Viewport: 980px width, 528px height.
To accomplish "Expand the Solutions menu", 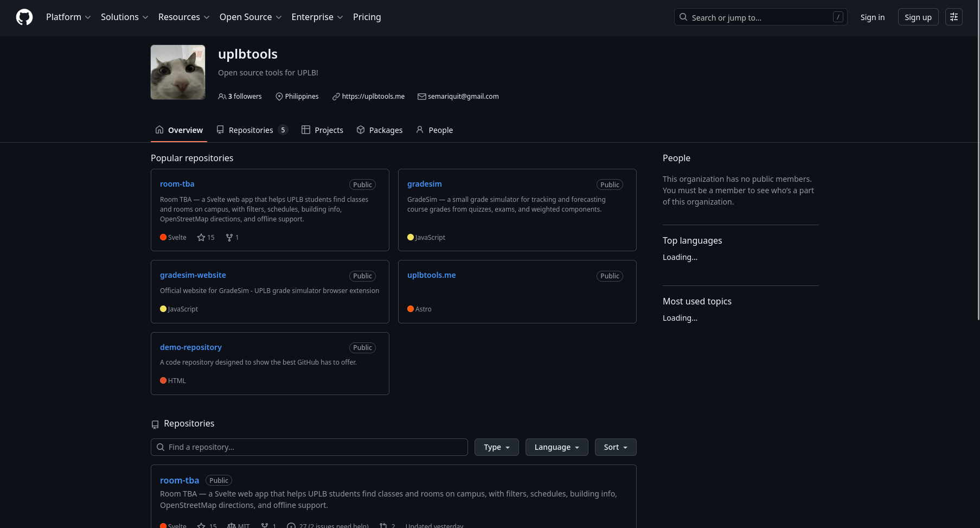I will pyautogui.click(x=125, y=17).
